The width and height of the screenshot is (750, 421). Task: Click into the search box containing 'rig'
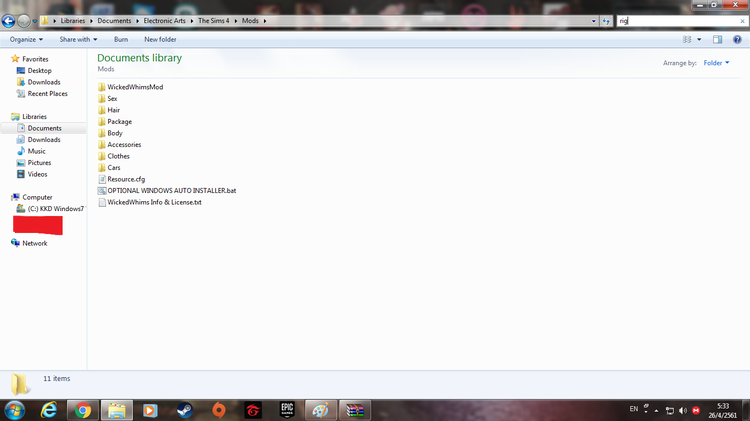point(676,21)
